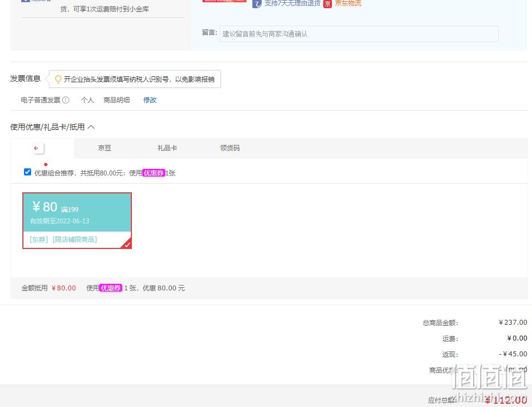Click the [限店铺限商品] coupon restriction text
532x407 pixels.
click(x=75, y=240)
